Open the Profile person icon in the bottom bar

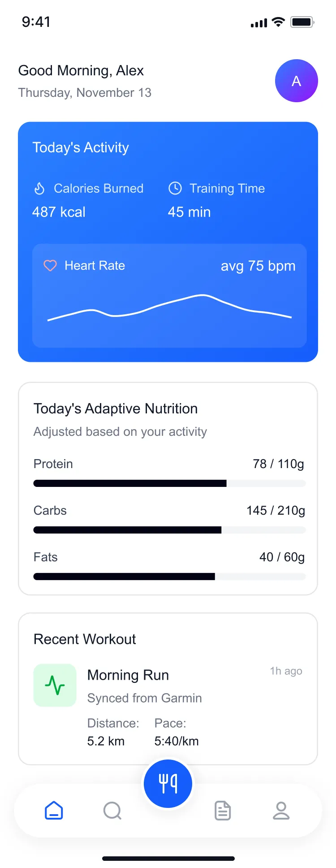pos(281,811)
